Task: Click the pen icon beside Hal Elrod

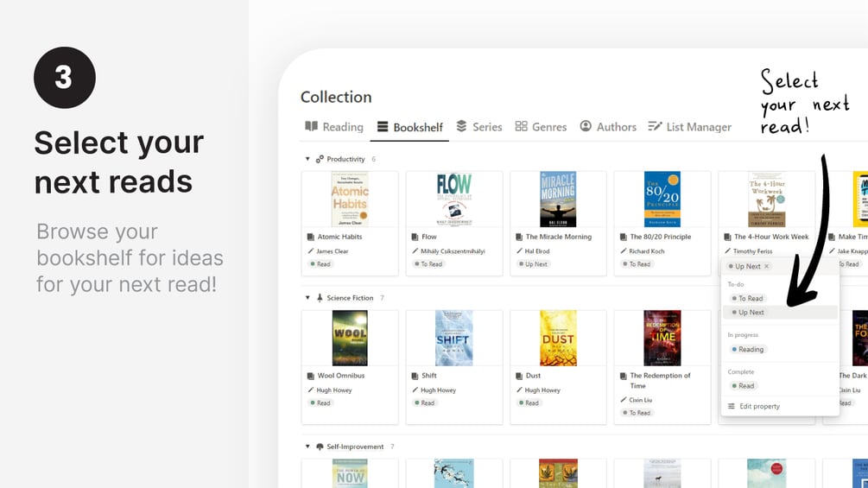Action: pos(519,251)
